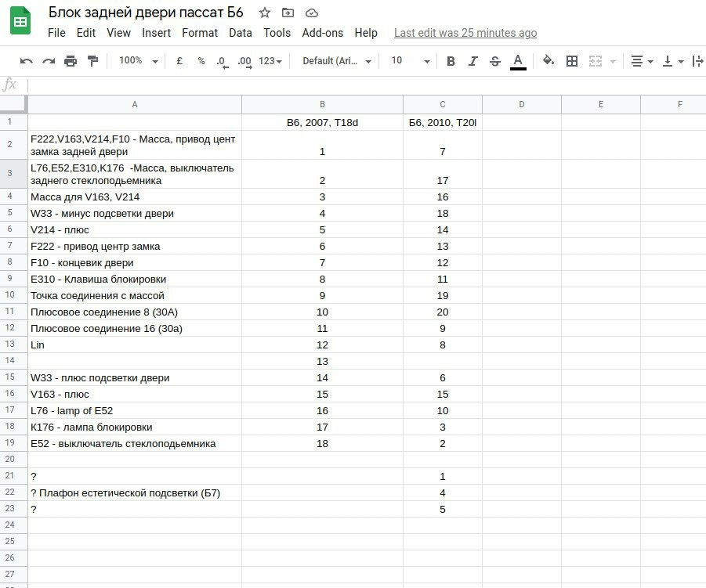Select cell 'Точка соединения с массой'

pos(135,296)
